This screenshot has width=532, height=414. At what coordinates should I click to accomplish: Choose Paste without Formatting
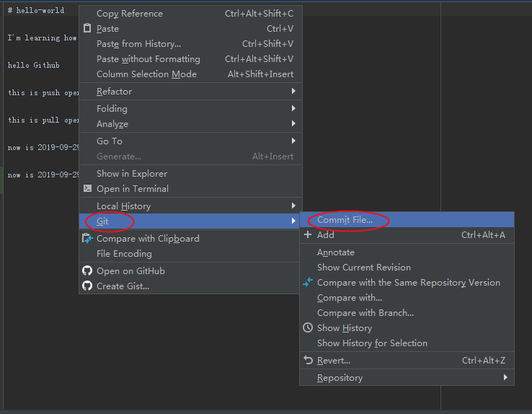coord(191,59)
